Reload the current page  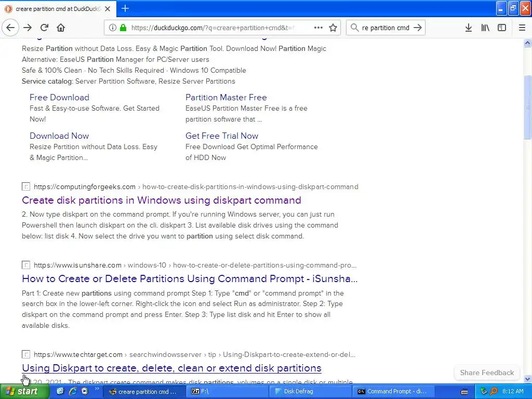(45, 28)
